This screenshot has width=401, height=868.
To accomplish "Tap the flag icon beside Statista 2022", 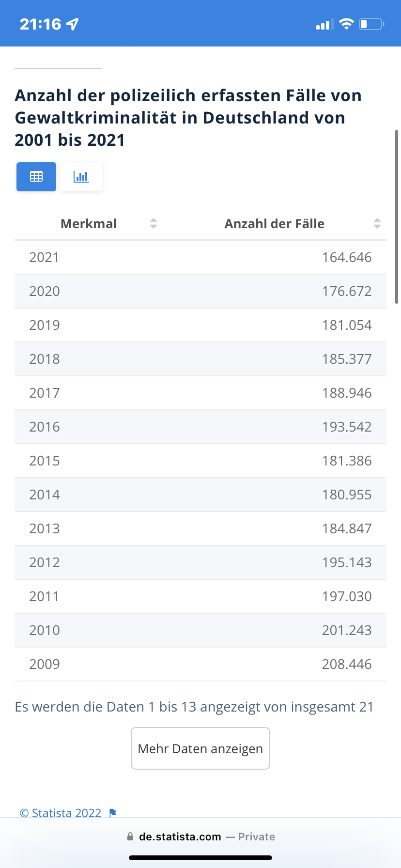I will point(113,813).
